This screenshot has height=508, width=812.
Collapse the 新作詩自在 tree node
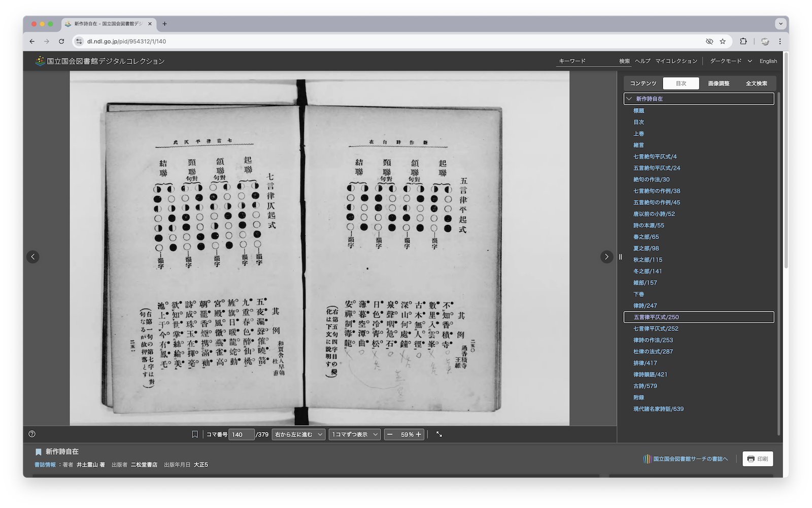tap(629, 99)
